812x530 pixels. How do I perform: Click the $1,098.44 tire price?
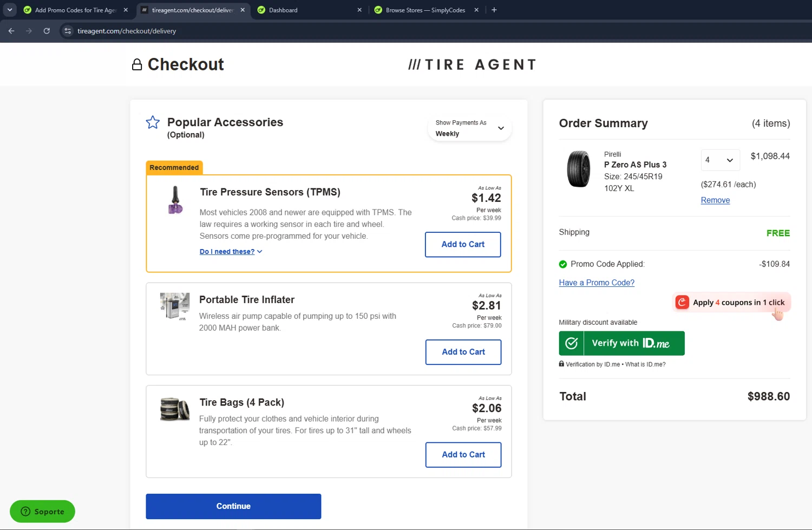(x=770, y=156)
